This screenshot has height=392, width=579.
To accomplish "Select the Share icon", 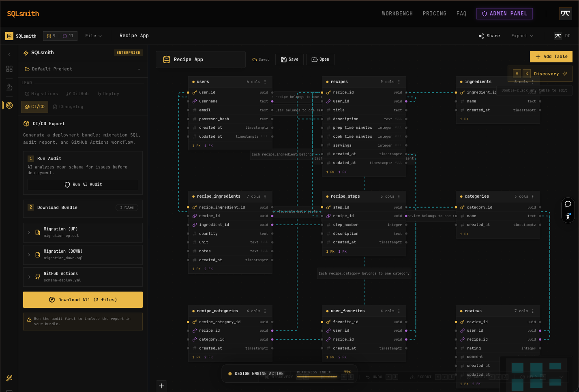I will [x=481, y=36].
